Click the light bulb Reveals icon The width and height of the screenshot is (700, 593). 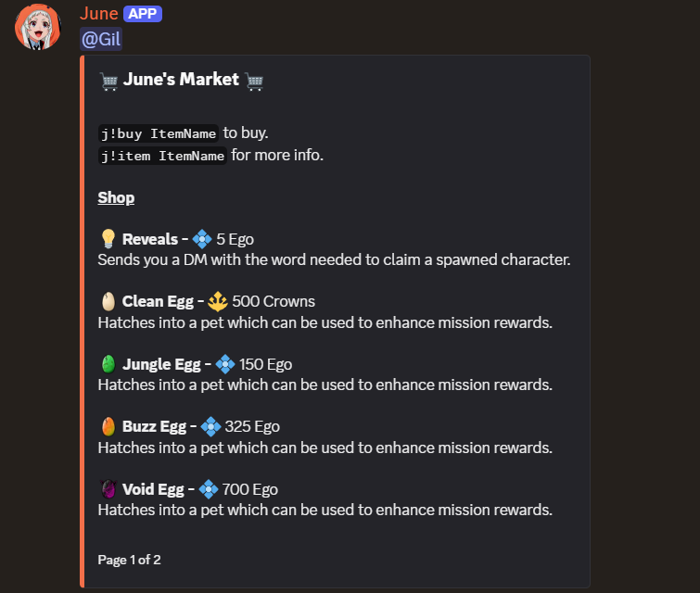click(x=108, y=239)
